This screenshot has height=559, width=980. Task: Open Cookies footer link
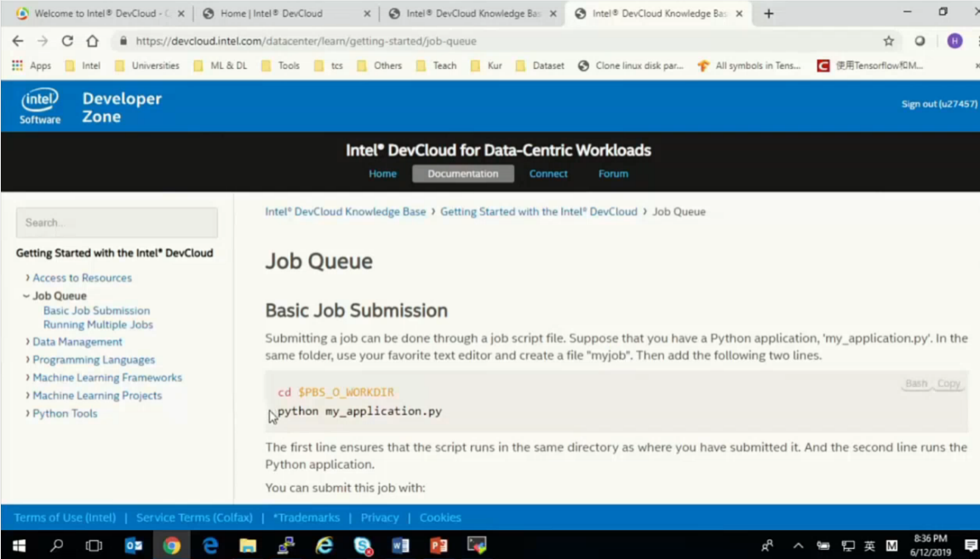pos(440,518)
